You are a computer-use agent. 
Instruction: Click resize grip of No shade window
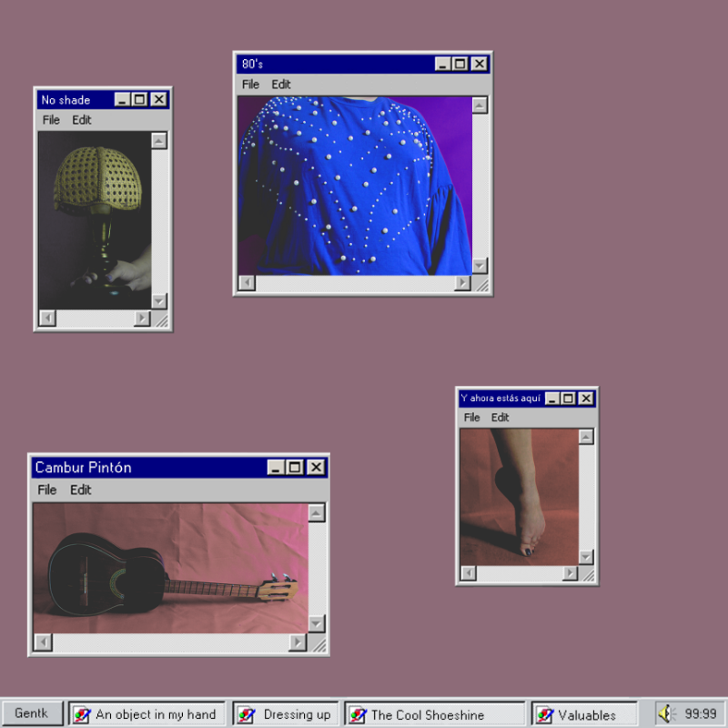point(160,318)
